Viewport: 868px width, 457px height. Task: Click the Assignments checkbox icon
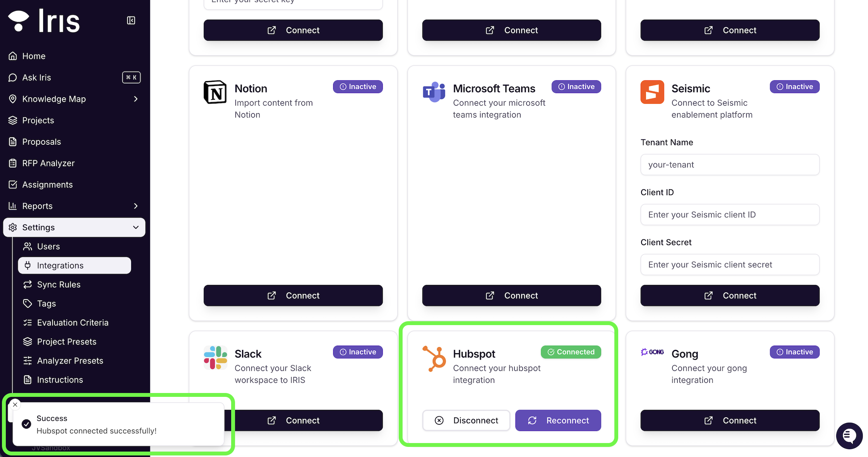click(x=13, y=185)
